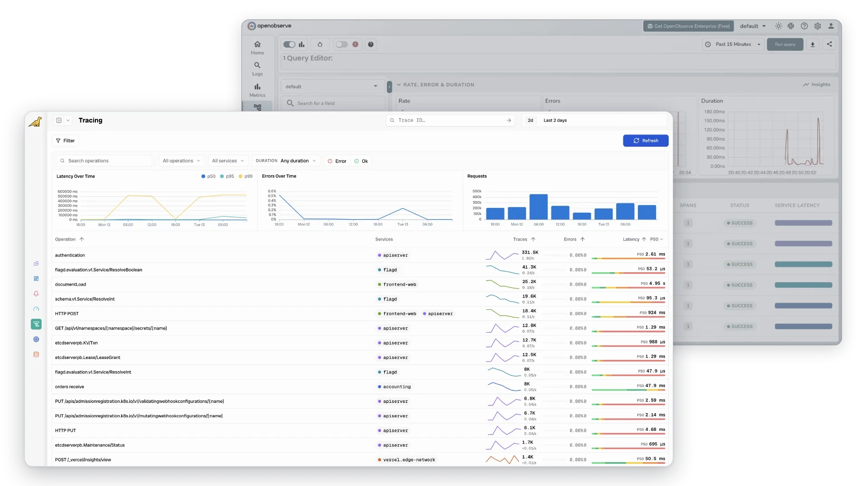This screenshot has width=868, height=486.
Task: Toggle the p50 series in latency legend
Action: [x=208, y=176]
